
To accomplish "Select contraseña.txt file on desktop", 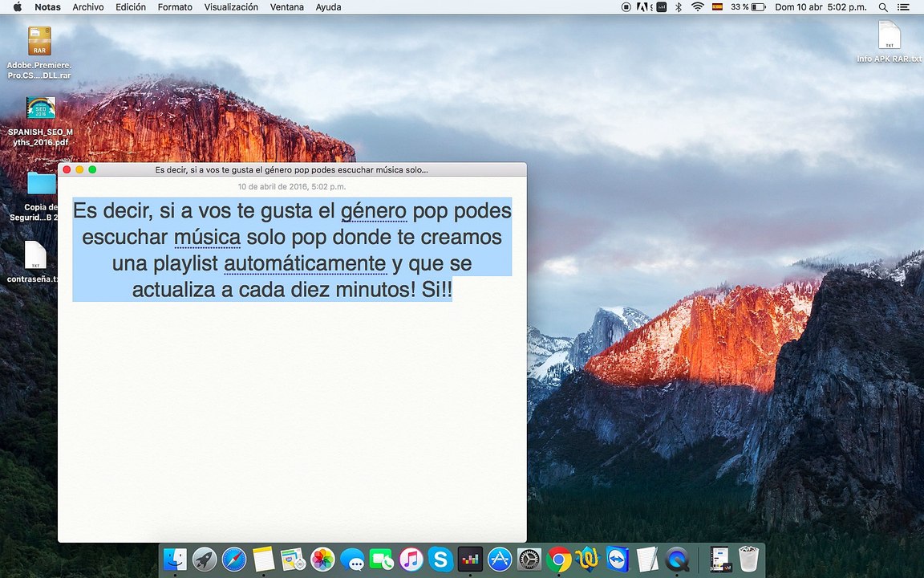I will click(x=34, y=262).
